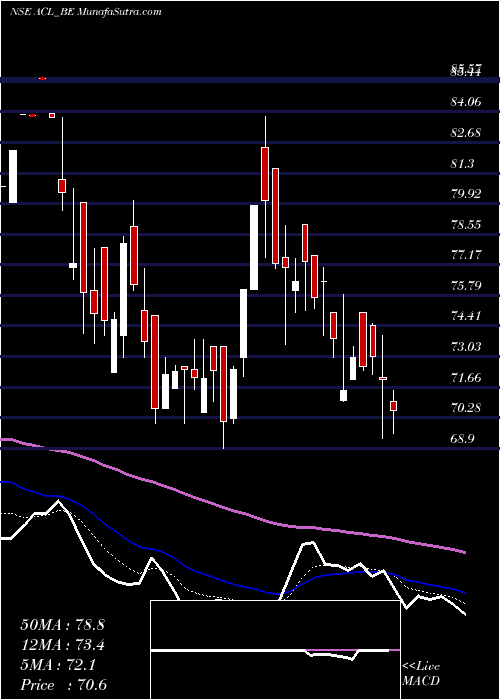Click the tallest white candle near 79.92
This screenshot has width=500, height=700.
254,247
